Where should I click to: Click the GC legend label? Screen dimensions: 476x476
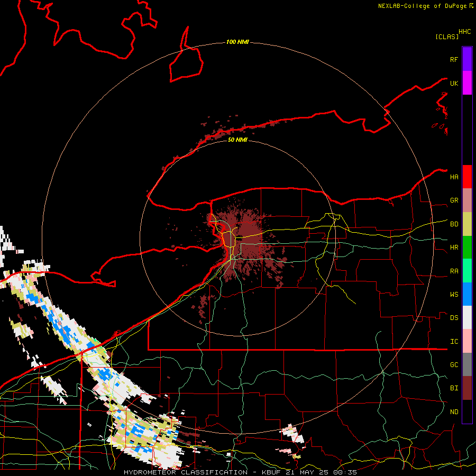coord(454,365)
